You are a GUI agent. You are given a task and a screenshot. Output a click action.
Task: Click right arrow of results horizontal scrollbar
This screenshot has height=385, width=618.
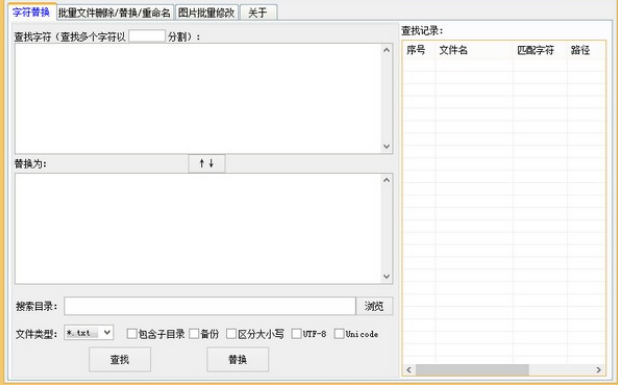coord(599,370)
